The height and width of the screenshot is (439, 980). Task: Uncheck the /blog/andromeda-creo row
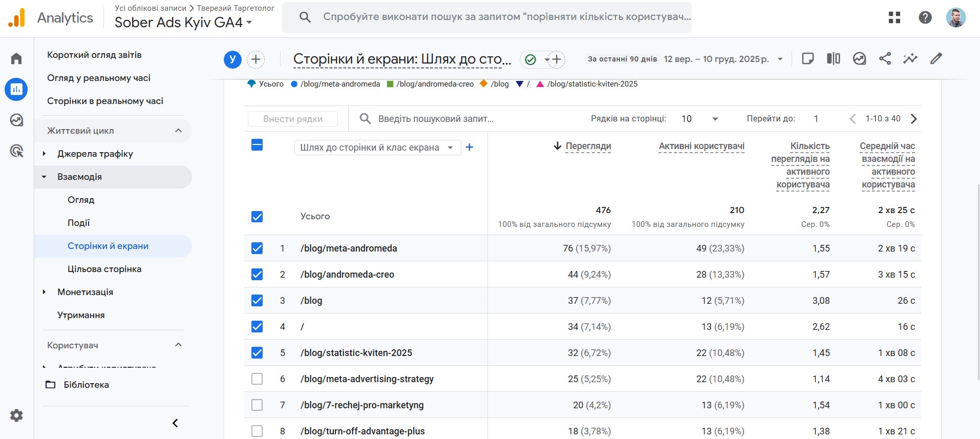point(257,275)
